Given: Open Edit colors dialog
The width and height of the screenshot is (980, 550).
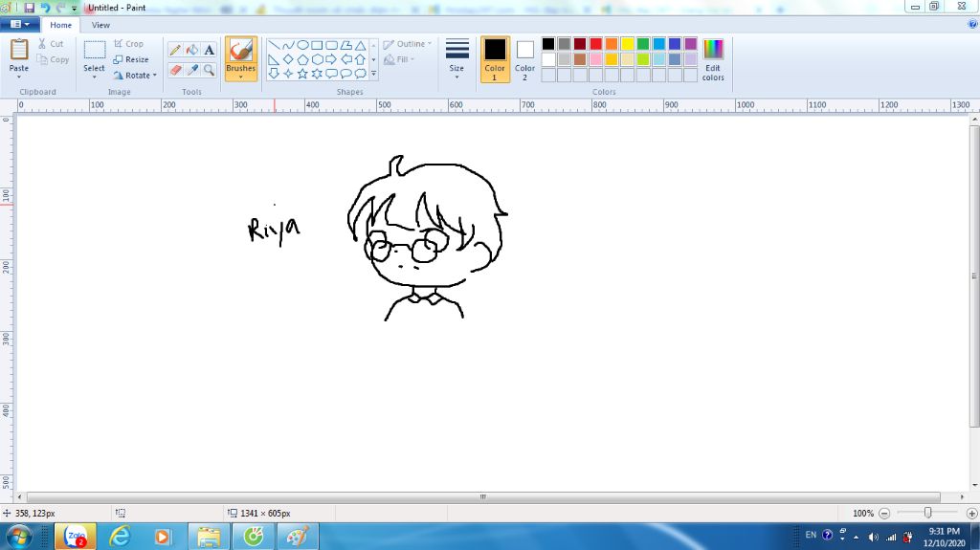Looking at the screenshot, I should click(x=713, y=59).
